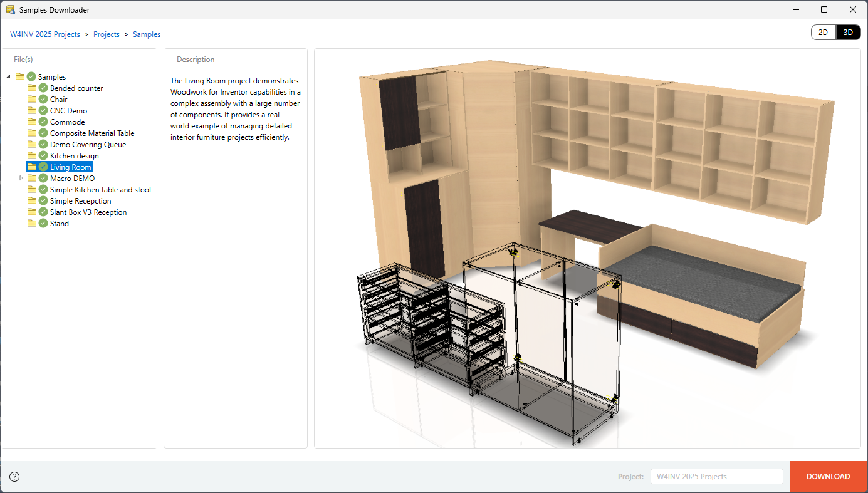
Task: Click the green check icon beside Stand
Action: (43, 224)
